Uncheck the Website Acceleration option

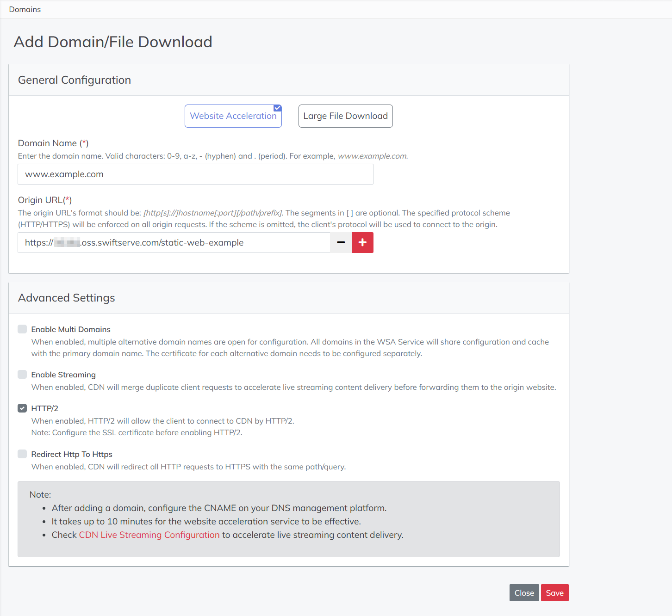pyautogui.click(x=277, y=108)
